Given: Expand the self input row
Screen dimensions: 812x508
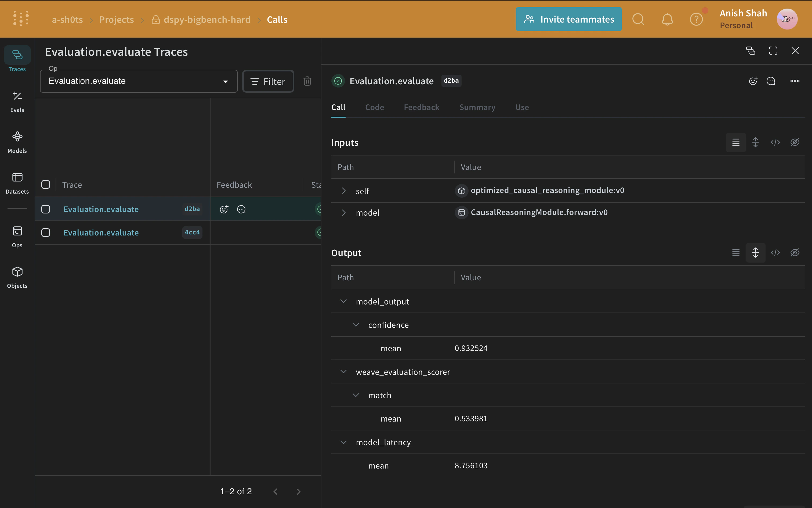Looking at the screenshot, I should pyautogui.click(x=343, y=191).
